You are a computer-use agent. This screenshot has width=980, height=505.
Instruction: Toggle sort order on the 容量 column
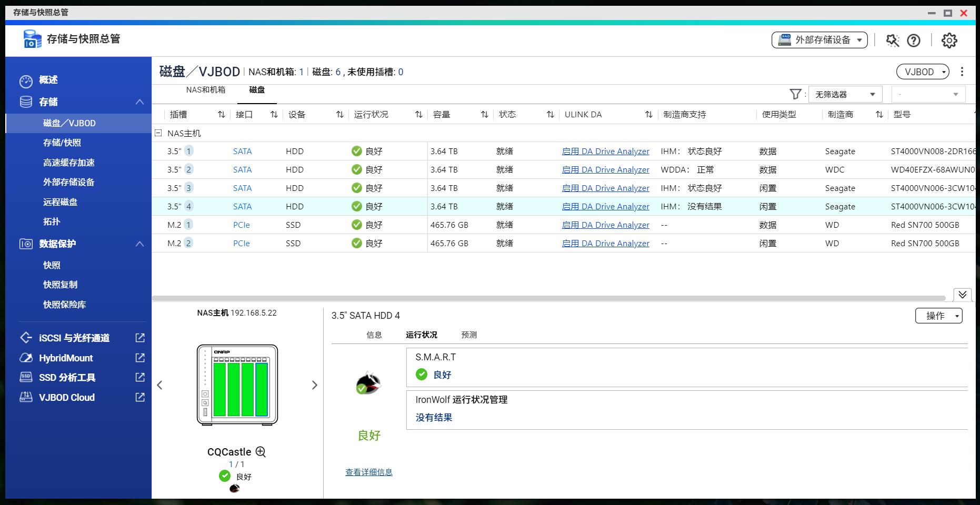[x=484, y=114]
